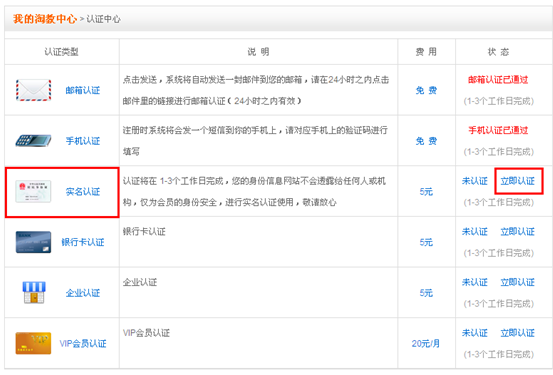This screenshot has height=375, width=553.
Task: Open the 实名认证 link
Action: point(83,192)
